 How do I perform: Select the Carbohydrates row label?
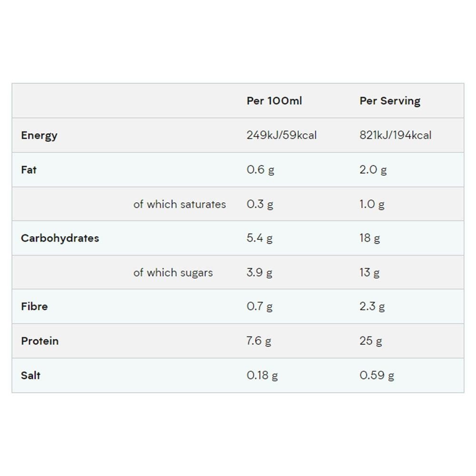60,238
